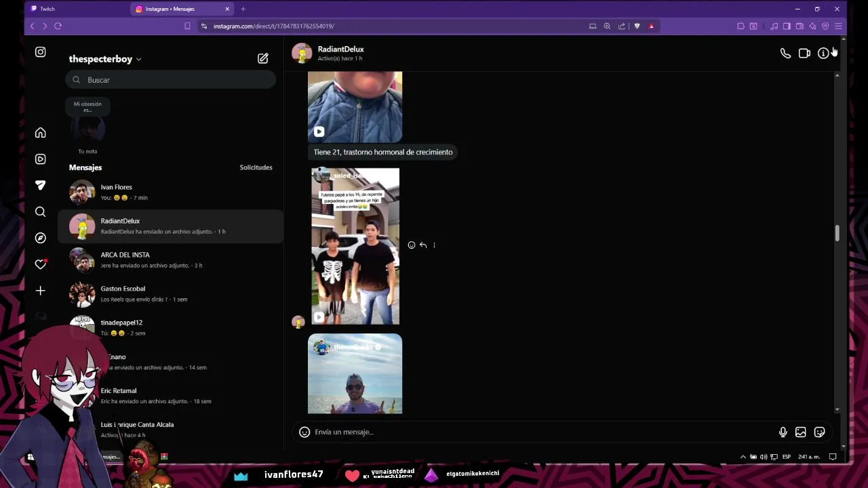Open the blue jacket reel thumbnail
Viewport: 868px width, 488px height.
coord(355,107)
